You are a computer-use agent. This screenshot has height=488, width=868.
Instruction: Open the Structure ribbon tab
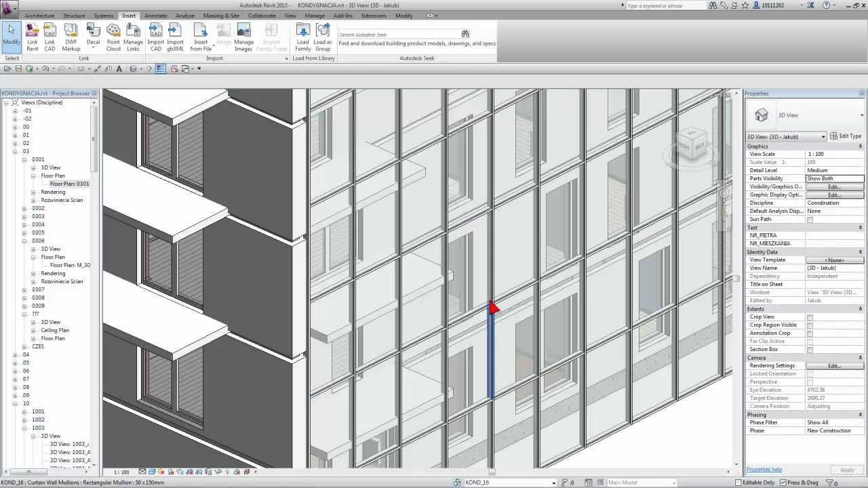pos(74,16)
